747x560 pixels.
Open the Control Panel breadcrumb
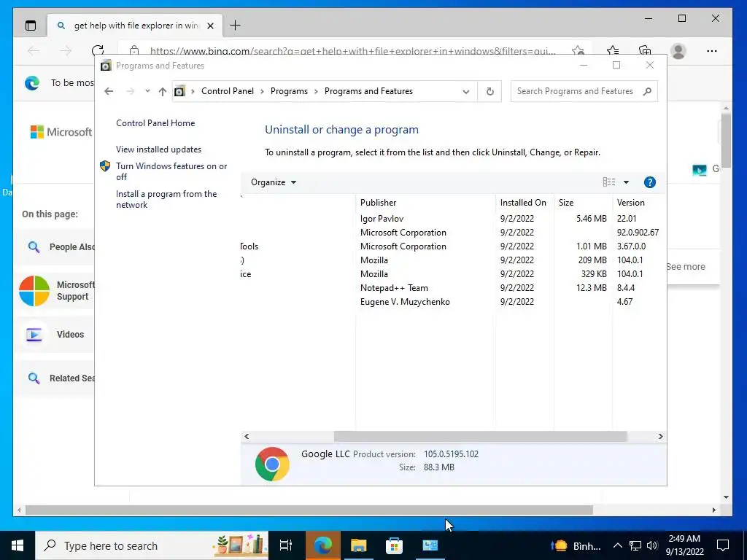tap(228, 91)
